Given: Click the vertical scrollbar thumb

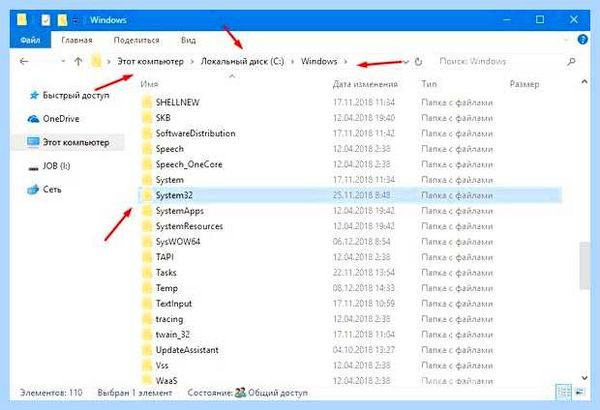Looking at the screenshot, I should pos(584,266).
